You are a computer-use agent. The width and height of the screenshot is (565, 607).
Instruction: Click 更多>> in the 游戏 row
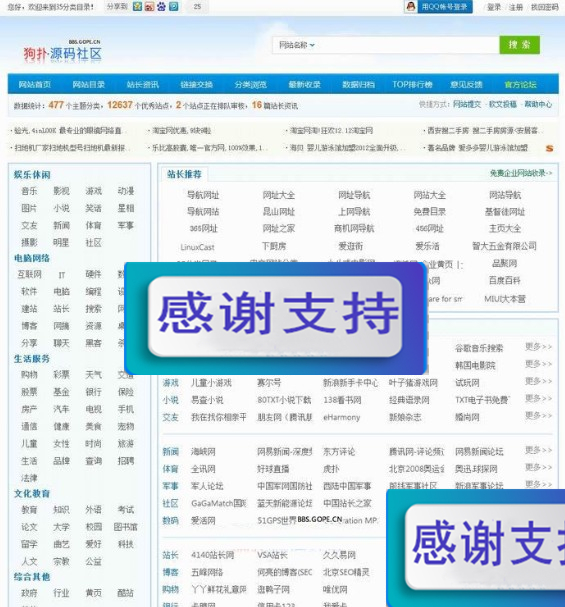[538, 381]
